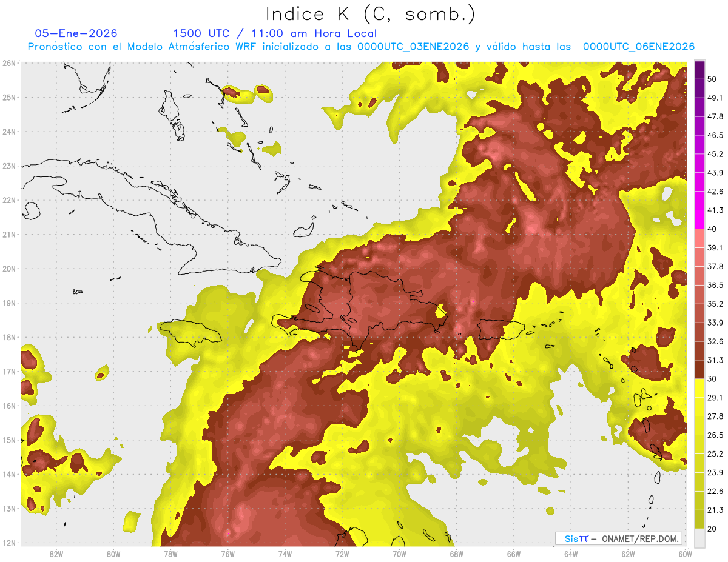Viewport: 728px width, 562px height.
Task: Click the latitude label '16N'
Action: click(9, 406)
